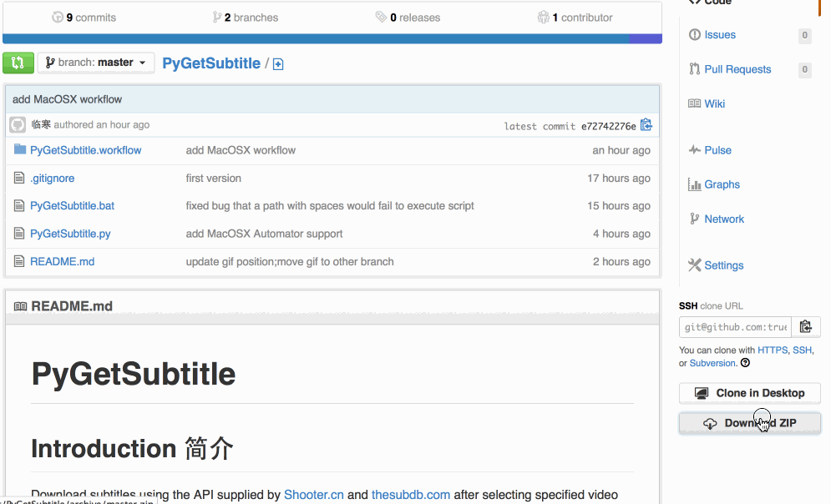
Task: Open the Shooter.cn link in README
Action: pos(314,495)
